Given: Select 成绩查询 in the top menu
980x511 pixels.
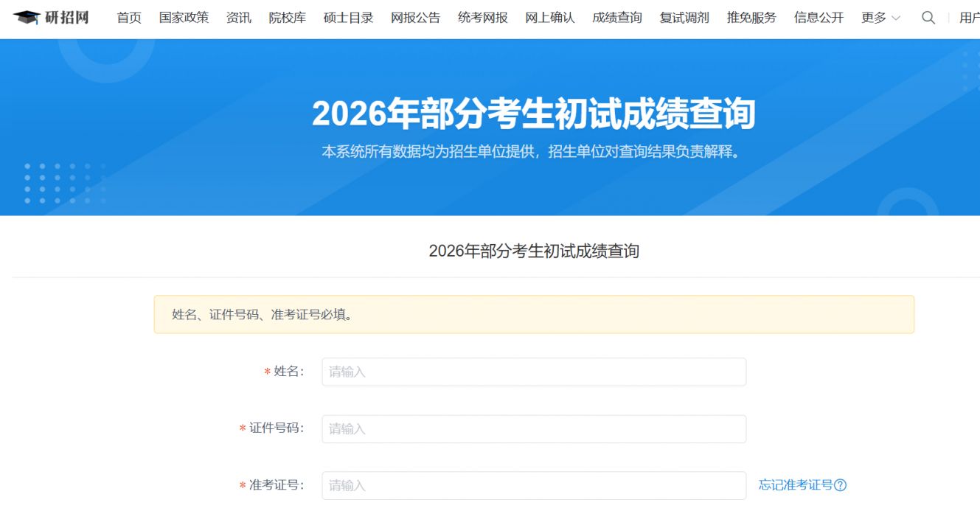Looking at the screenshot, I should coord(617,18).
